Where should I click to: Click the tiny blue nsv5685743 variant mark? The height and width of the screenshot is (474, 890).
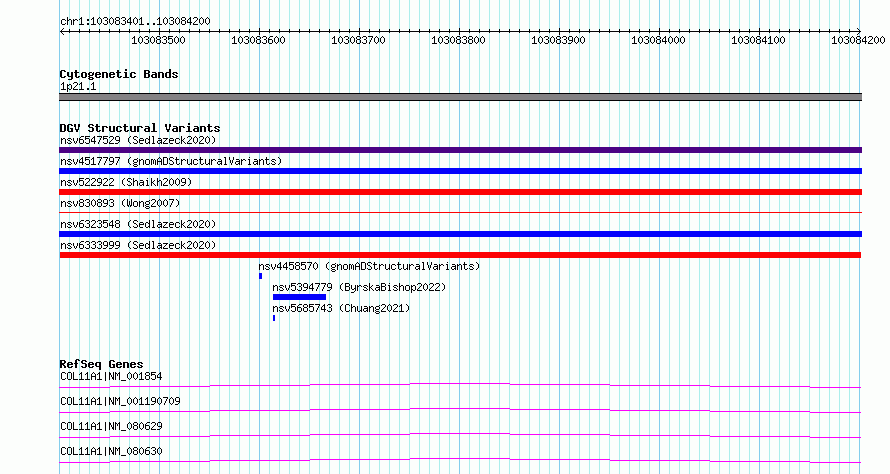pos(274,318)
